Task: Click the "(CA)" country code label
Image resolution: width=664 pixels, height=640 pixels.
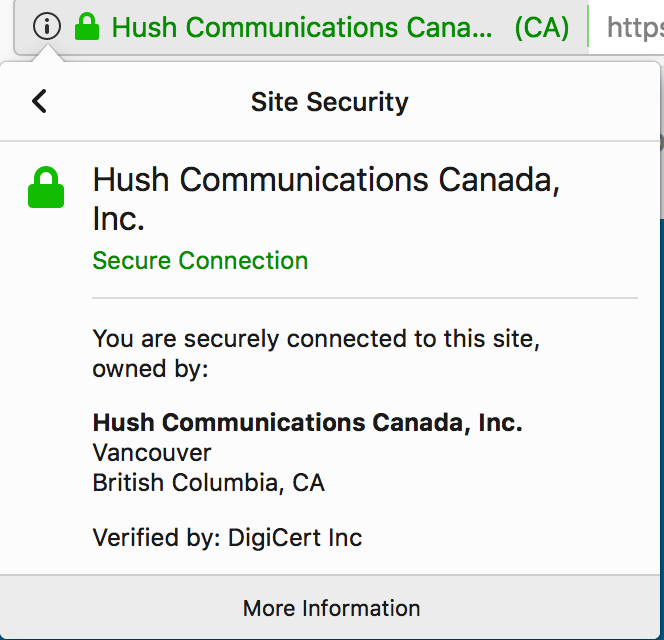Action: click(x=542, y=27)
